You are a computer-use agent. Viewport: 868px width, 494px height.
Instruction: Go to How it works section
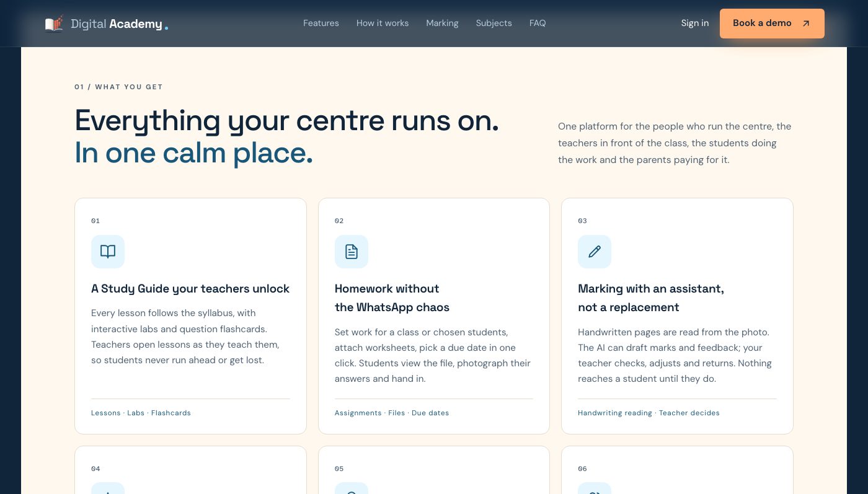[x=383, y=23]
